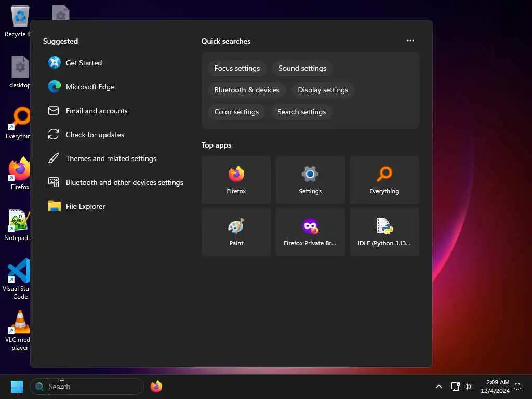Launch IDLE Python tile in Top apps
Viewport: 532px width, 399px height.
(384, 232)
